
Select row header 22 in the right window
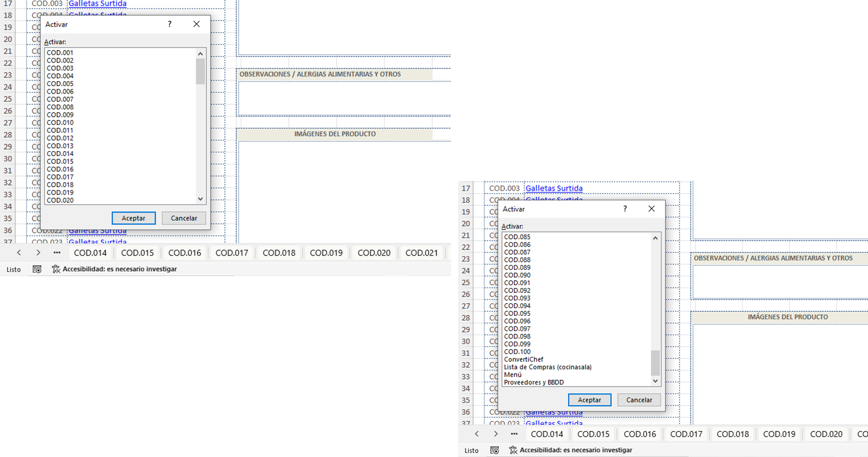pos(466,247)
